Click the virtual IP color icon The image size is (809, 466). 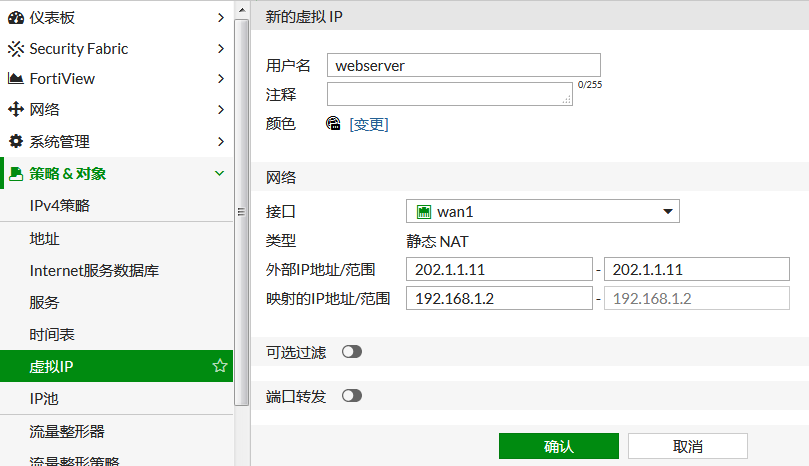(334, 124)
